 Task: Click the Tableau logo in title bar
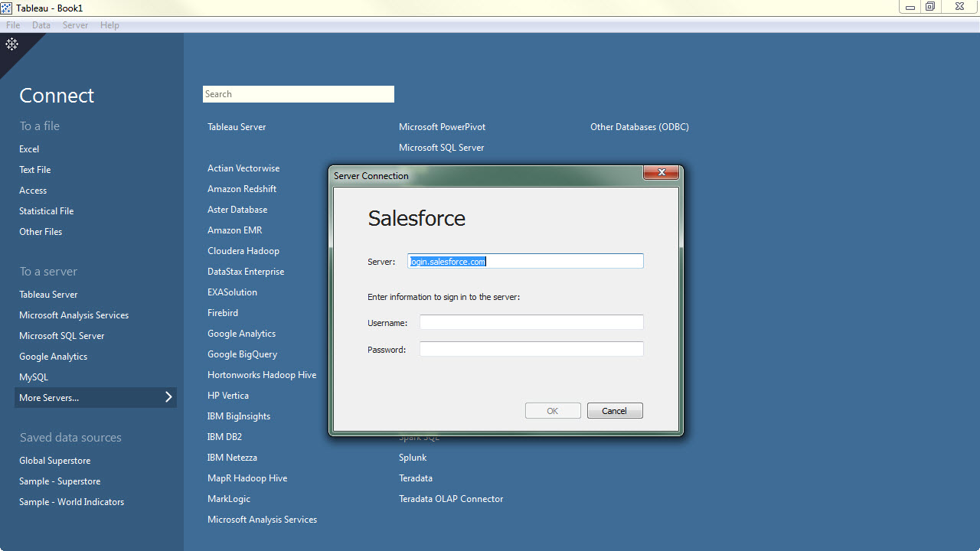click(x=6, y=8)
